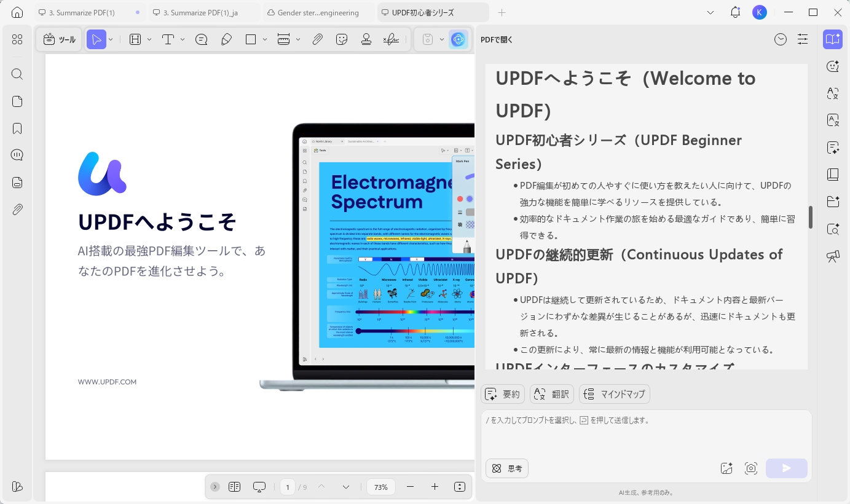Select the stamp tool
The image size is (850, 504).
click(366, 40)
